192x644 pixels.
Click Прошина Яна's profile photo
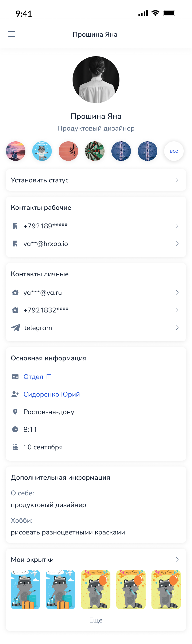tap(96, 79)
